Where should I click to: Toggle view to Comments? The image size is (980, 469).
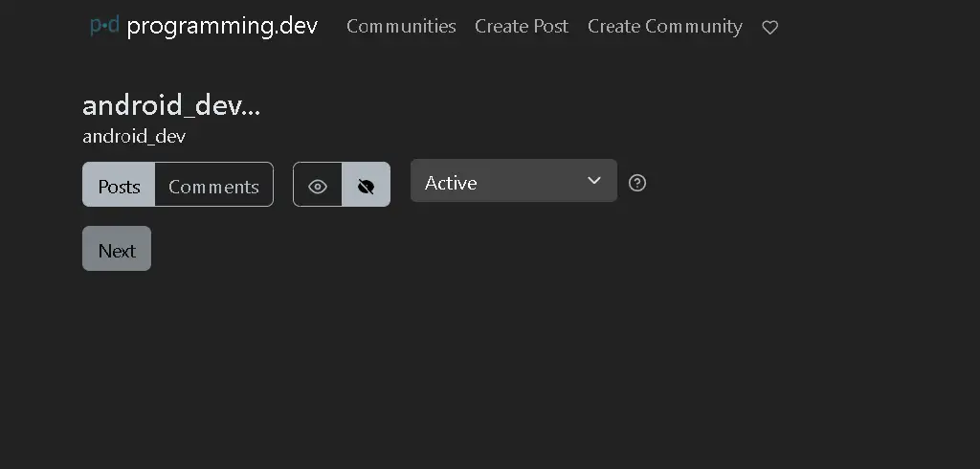(x=213, y=185)
